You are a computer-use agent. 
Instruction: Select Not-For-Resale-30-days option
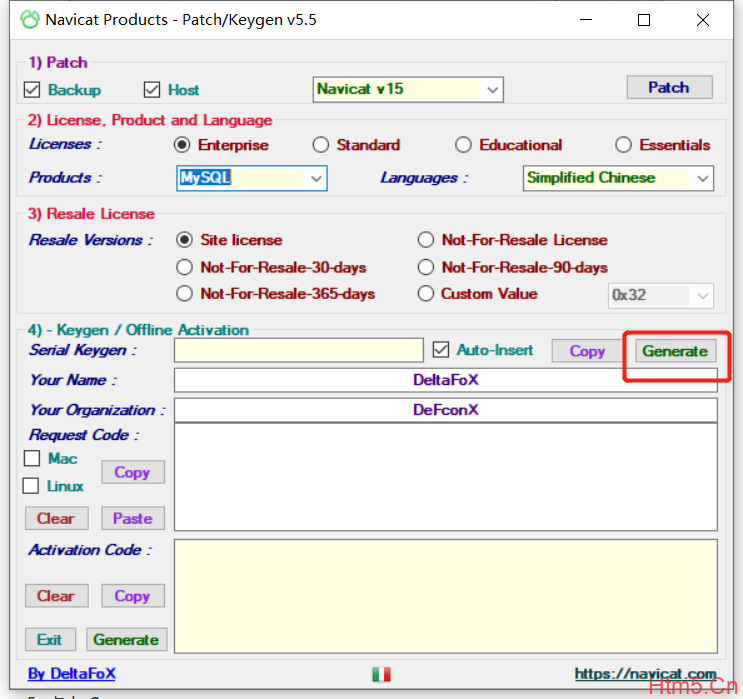pos(184,267)
